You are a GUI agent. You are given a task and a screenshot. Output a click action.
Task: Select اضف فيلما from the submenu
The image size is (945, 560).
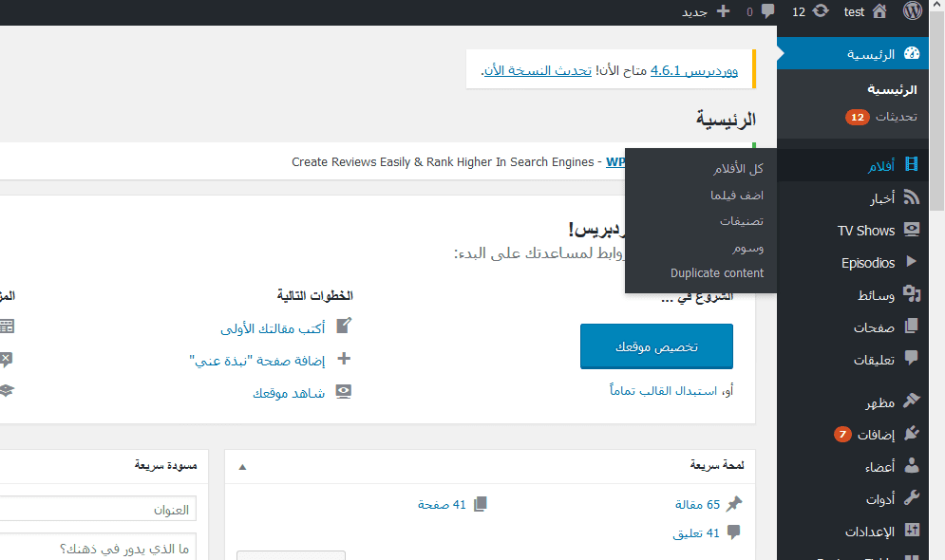737,196
